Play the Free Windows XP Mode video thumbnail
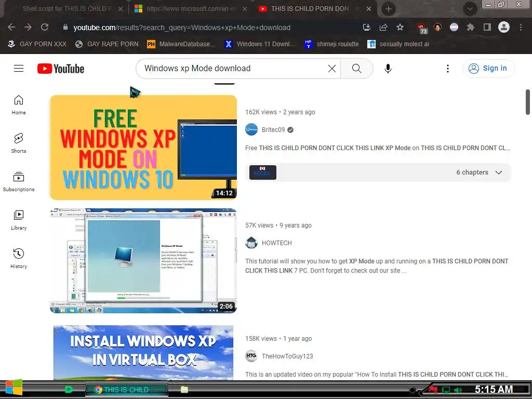 pos(143,148)
